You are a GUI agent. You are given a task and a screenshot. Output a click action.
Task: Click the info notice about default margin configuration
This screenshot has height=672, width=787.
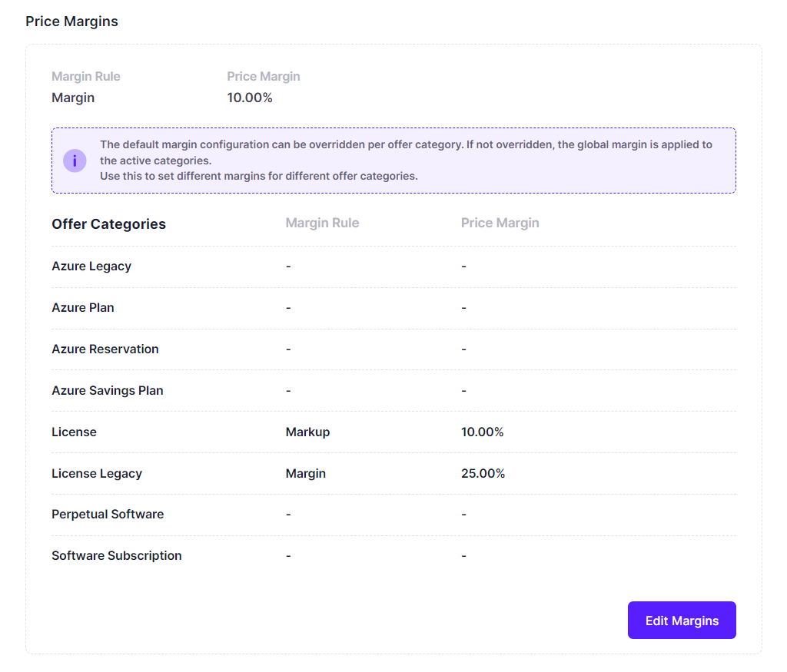pos(393,161)
